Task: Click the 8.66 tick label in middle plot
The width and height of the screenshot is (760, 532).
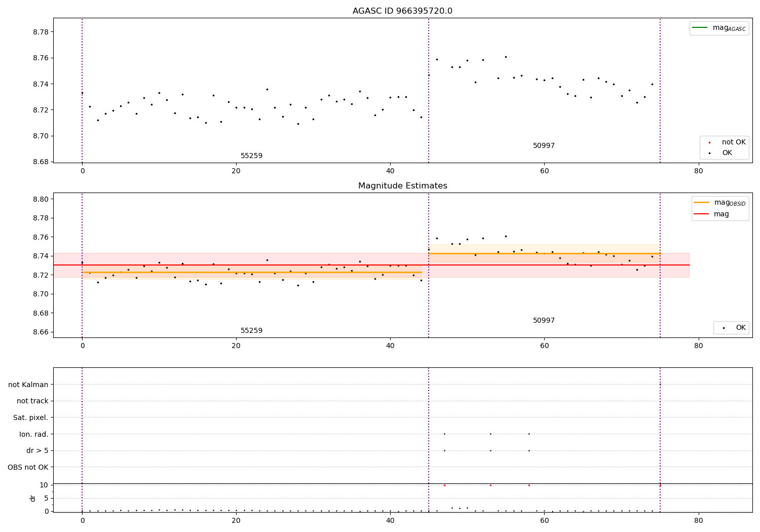Action: coord(41,332)
